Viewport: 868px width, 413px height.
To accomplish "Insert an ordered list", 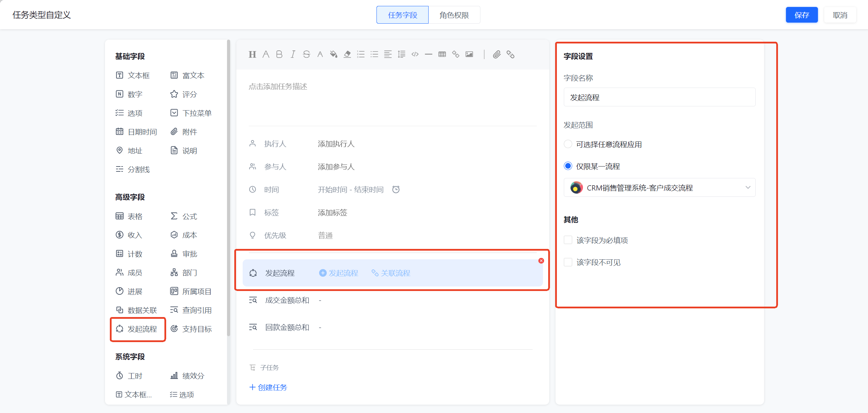I will [361, 54].
